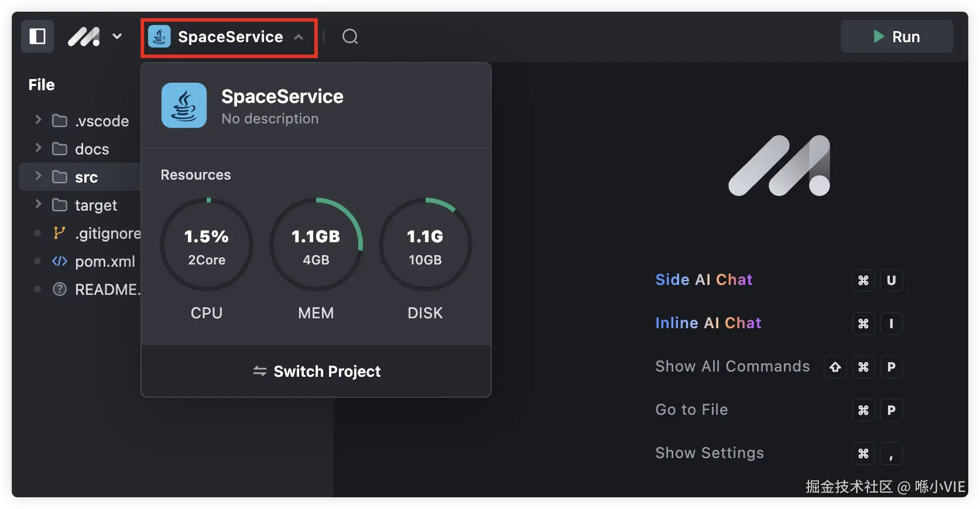Click Switch Project
The image size is (980, 509).
[x=317, y=372]
